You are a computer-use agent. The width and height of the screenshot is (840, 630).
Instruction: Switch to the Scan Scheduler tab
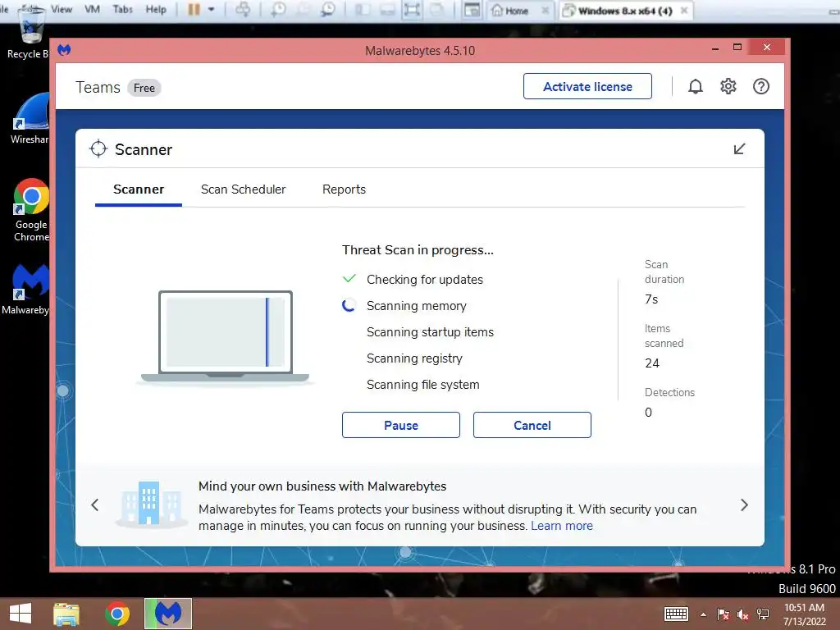click(243, 189)
